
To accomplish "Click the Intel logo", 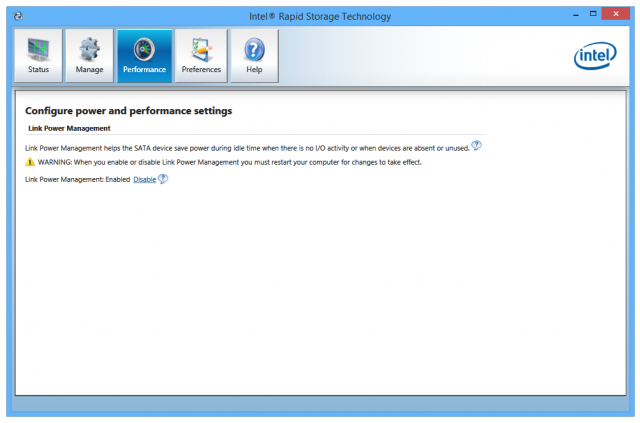I will pos(595,56).
